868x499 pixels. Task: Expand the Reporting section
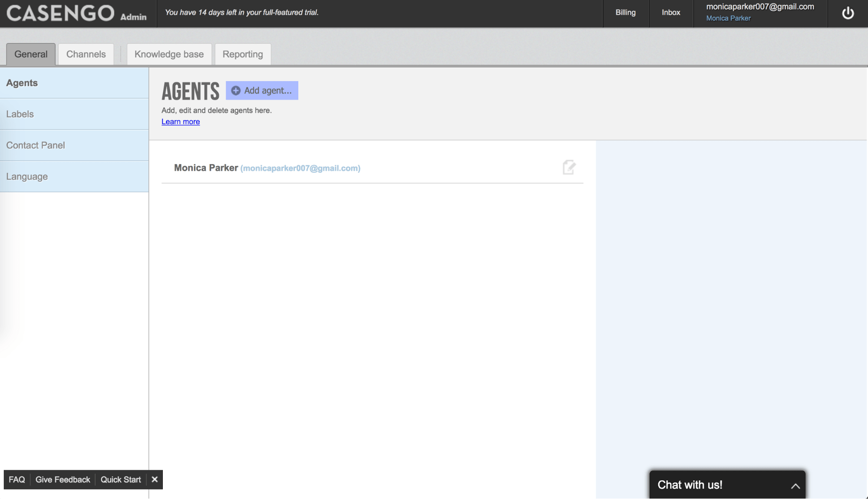click(243, 54)
